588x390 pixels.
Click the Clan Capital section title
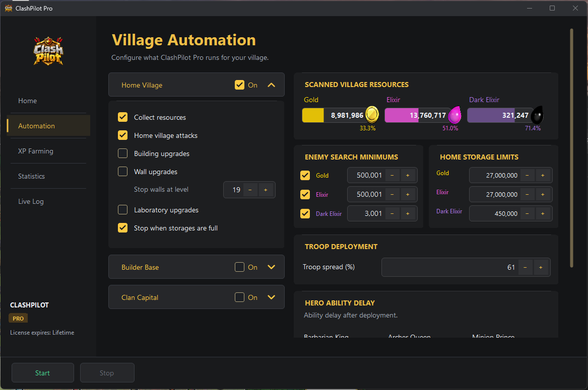click(140, 297)
